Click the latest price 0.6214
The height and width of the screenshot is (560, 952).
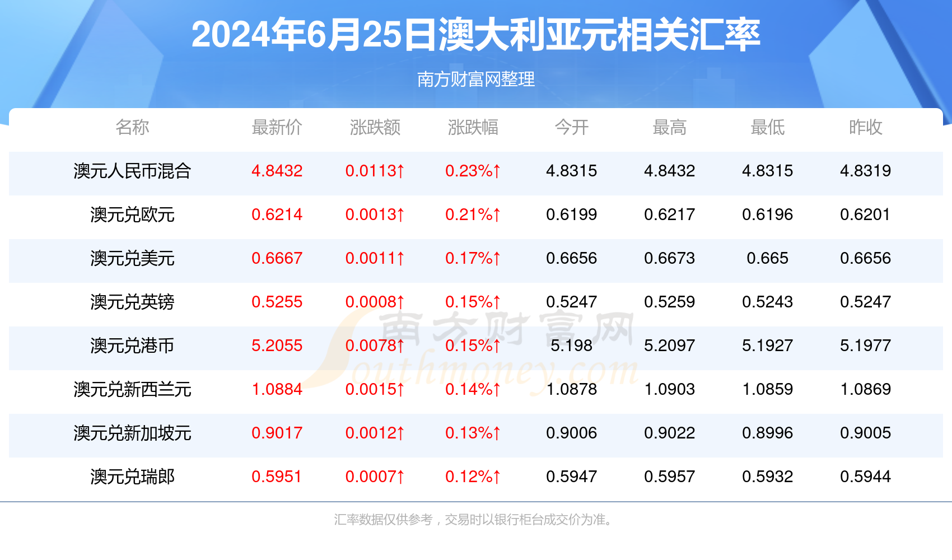point(277,214)
